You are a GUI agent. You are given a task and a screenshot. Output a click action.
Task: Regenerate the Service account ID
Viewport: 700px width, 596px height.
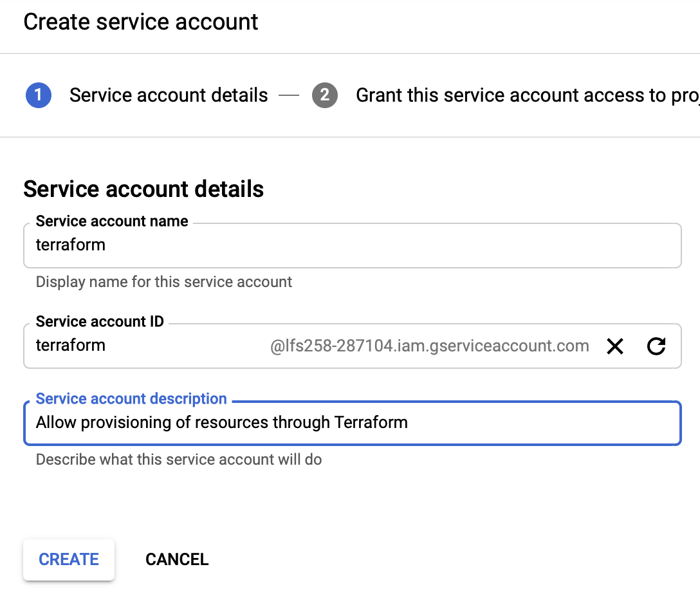pyautogui.click(x=656, y=346)
